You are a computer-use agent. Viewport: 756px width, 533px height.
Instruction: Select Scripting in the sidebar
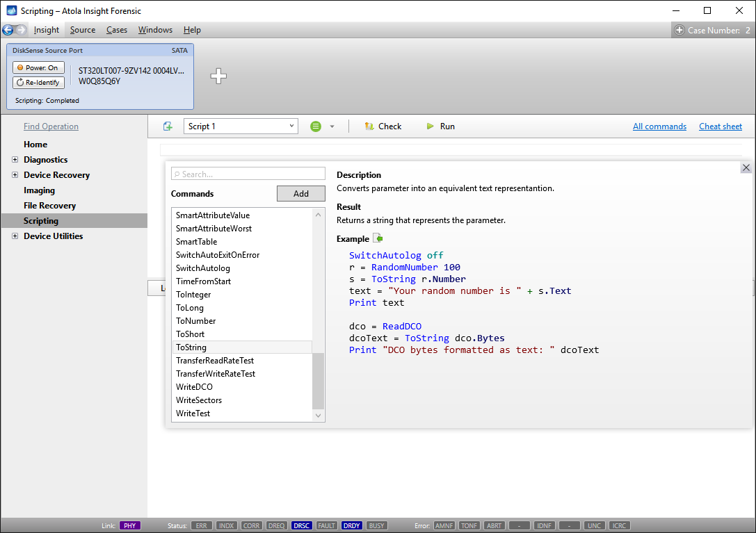(74, 221)
